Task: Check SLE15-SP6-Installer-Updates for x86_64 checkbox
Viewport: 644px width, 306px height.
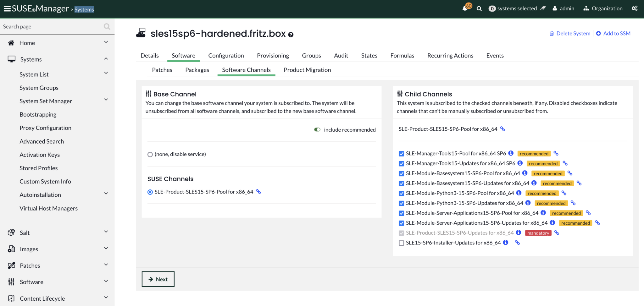Action: 401,243
